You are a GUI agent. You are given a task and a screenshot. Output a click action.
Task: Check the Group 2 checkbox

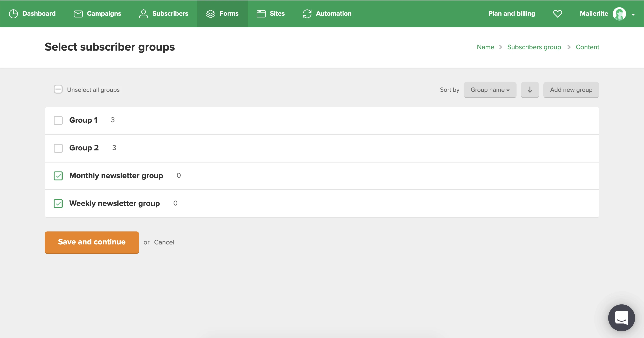(58, 148)
